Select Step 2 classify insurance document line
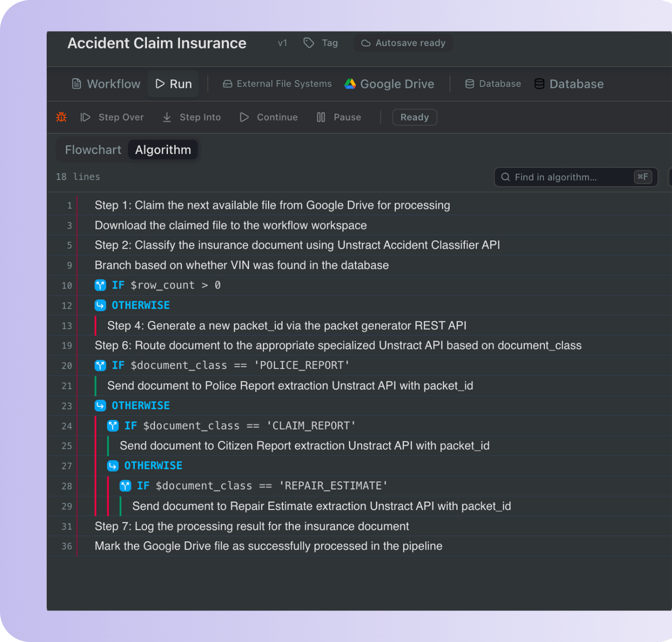 (297, 245)
